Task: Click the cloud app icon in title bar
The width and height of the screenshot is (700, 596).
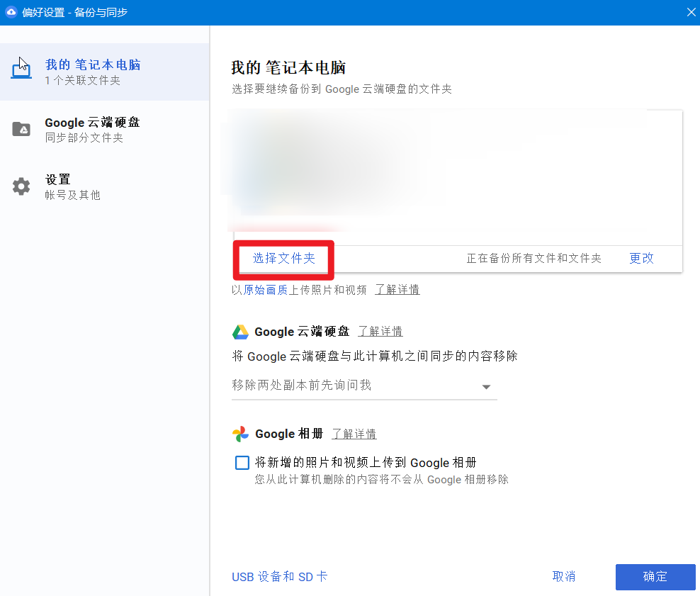Action: [11, 12]
